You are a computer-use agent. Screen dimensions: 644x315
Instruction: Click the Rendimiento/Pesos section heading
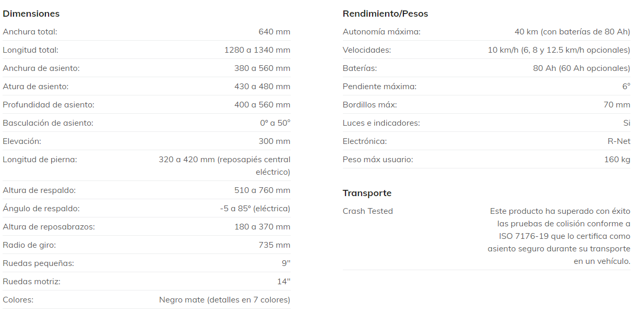[x=385, y=14]
